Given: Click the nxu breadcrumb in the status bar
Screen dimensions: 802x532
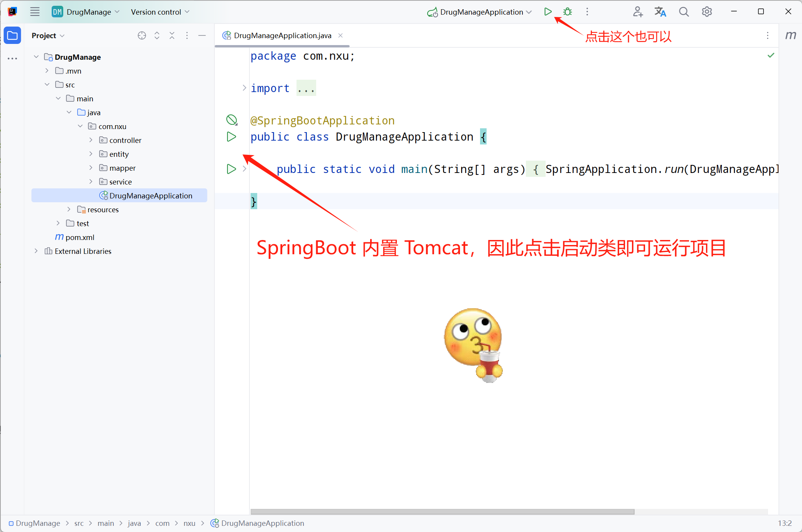Looking at the screenshot, I should click(x=189, y=523).
